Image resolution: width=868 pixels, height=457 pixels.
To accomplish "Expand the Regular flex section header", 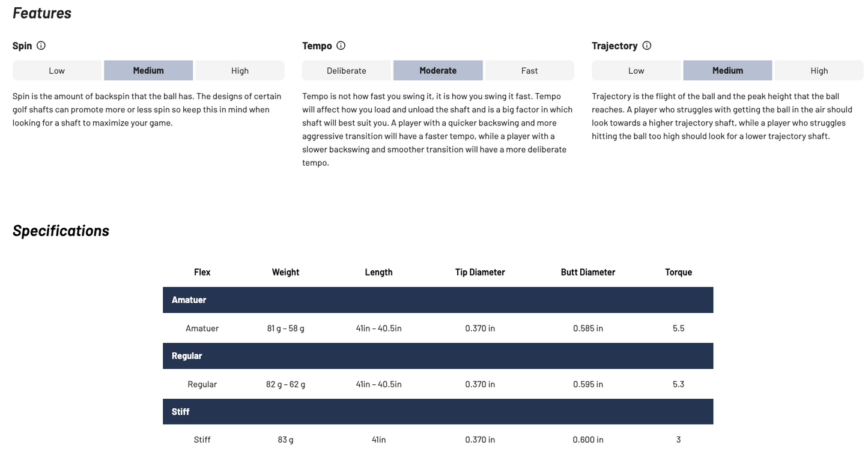I will click(x=438, y=356).
